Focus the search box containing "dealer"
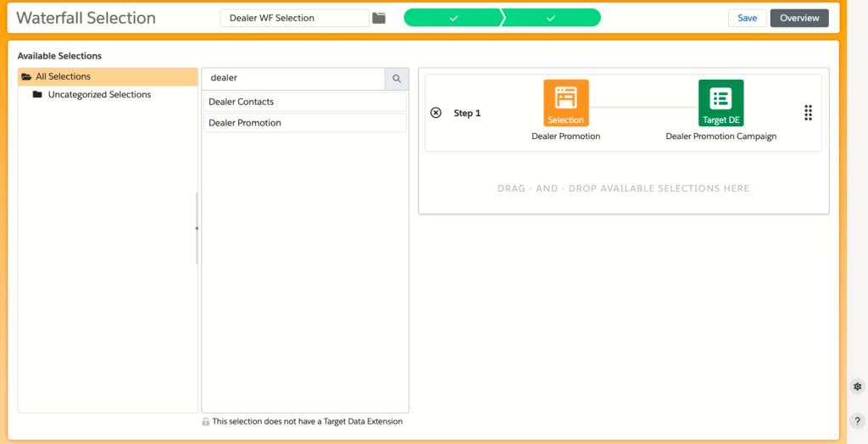Viewport: 868px width, 444px height. (x=293, y=78)
